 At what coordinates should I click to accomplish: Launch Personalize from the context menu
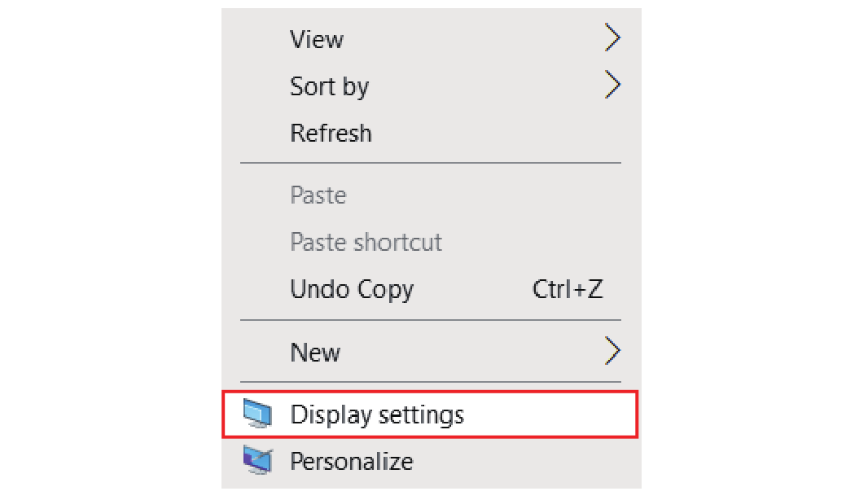tap(352, 462)
